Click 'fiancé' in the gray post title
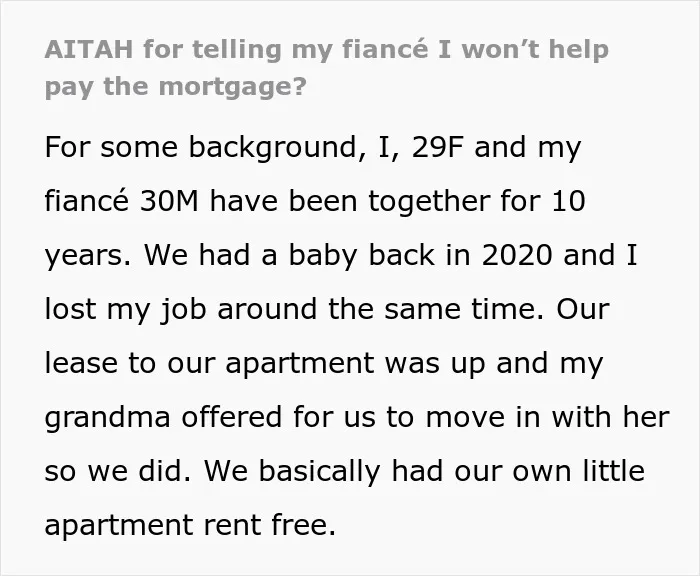 [x=385, y=49]
